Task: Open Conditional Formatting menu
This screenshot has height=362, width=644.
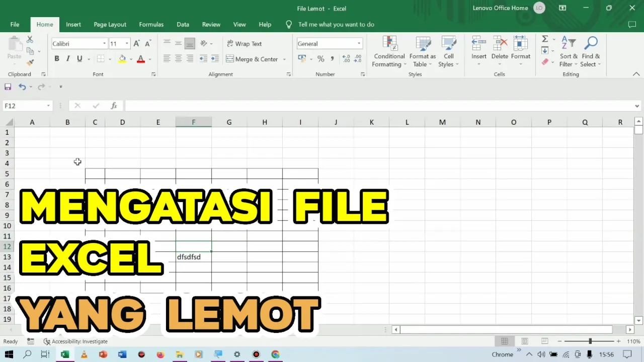Action: point(389,52)
